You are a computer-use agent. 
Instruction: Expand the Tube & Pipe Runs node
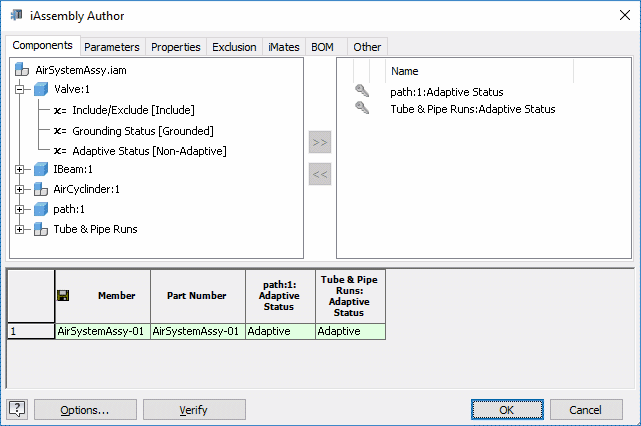pos(19,229)
